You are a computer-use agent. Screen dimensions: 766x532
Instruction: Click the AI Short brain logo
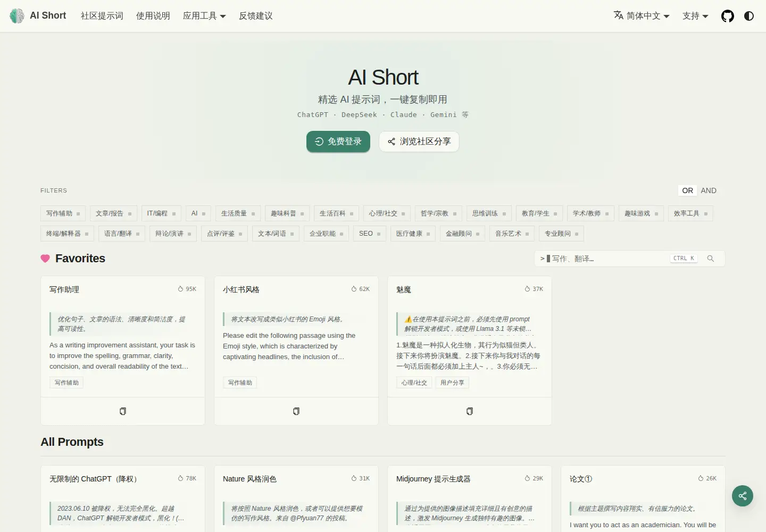(17, 16)
